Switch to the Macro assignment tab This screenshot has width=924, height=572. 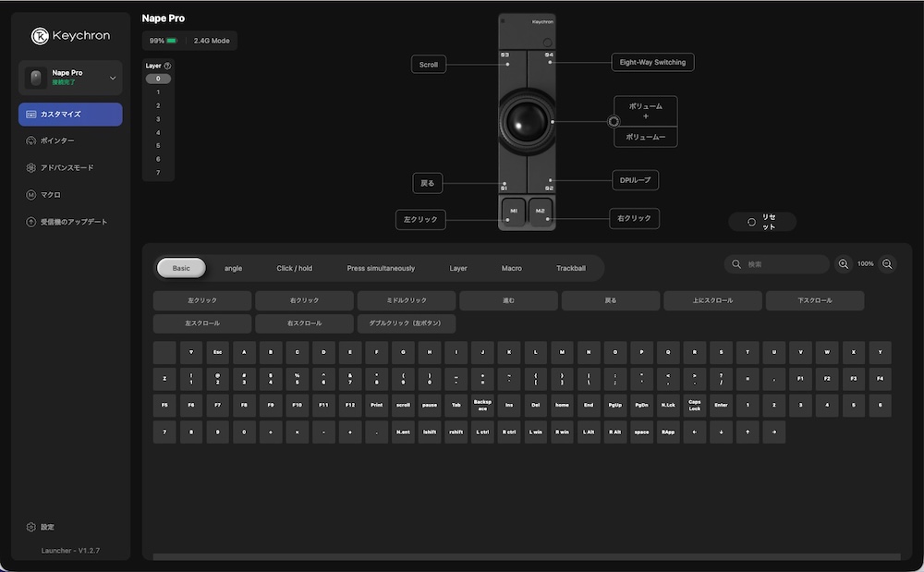click(x=511, y=268)
